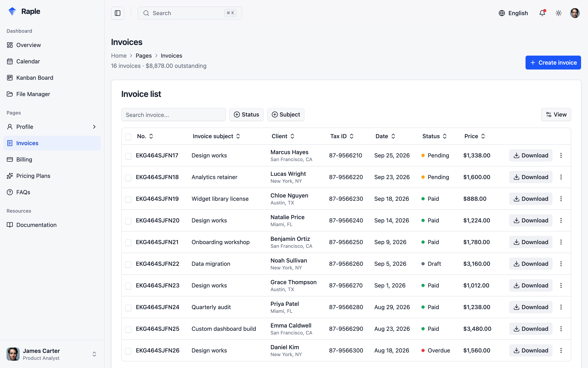The image size is (588, 368).
Task: Select invoice EKG464SJFN21 checkbox
Action: 128,243
